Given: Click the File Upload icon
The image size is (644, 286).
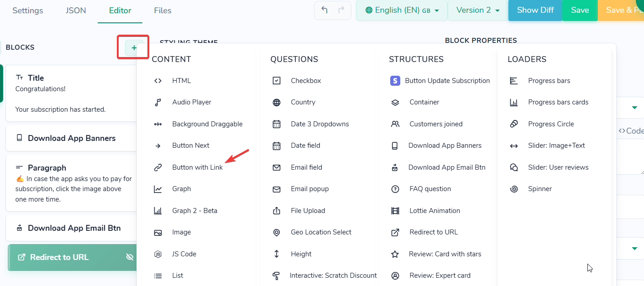Looking at the screenshot, I should pos(277,211).
